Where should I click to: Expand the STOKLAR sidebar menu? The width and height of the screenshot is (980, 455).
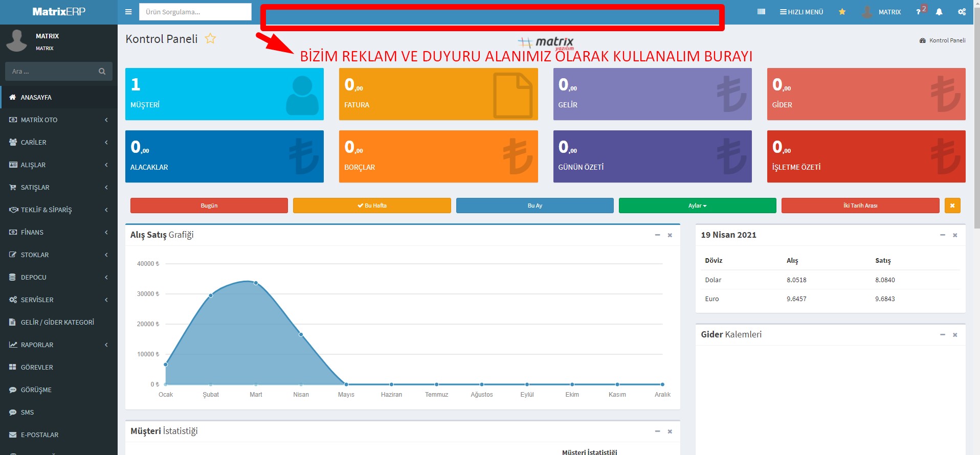coord(59,255)
